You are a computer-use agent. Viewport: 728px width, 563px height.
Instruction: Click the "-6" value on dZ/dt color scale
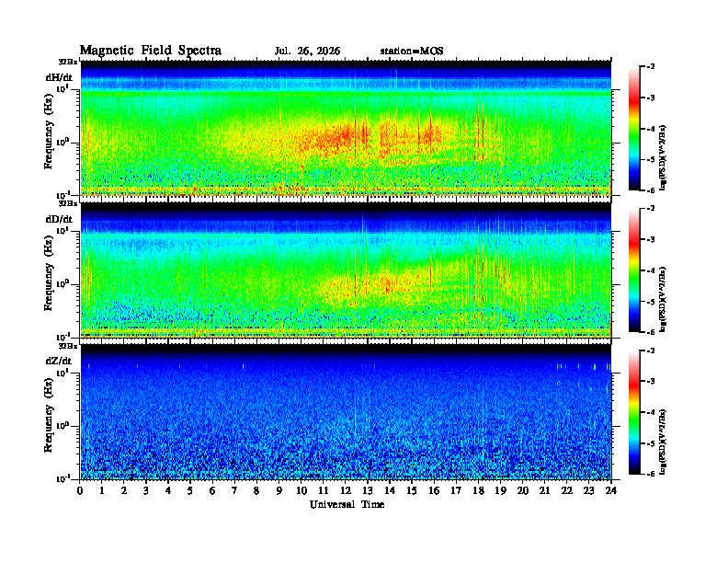(x=651, y=474)
